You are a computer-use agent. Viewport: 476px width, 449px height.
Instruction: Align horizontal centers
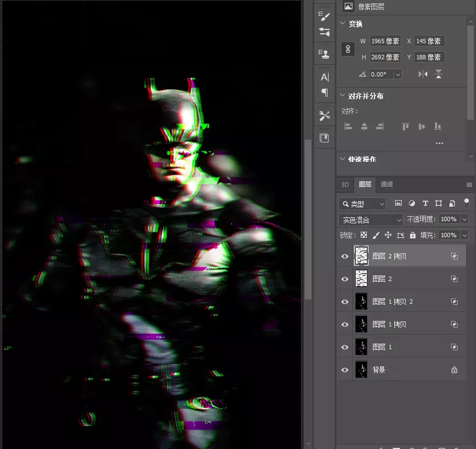(364, 126)
